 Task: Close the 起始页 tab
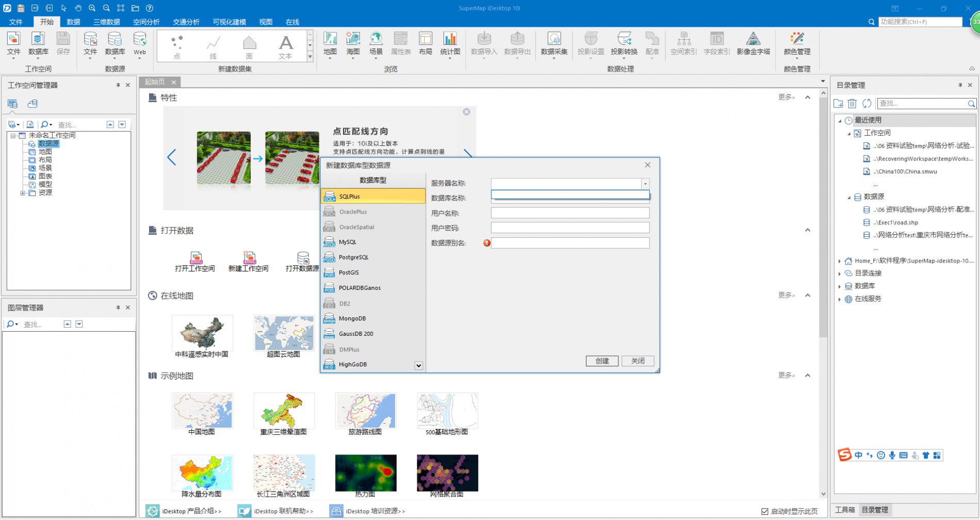174,82
